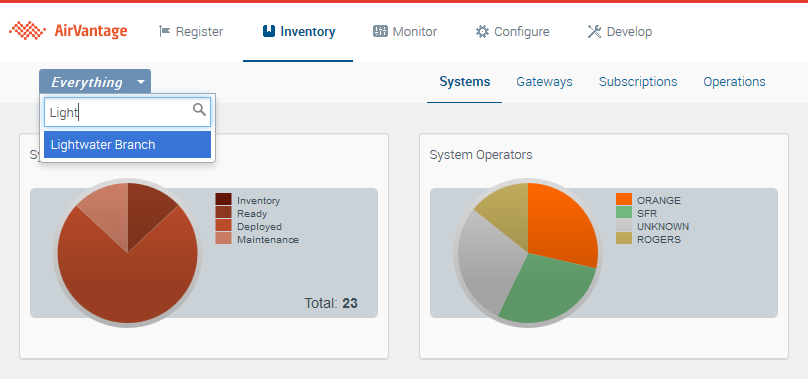Click the Monitor dashboard icon
Screen dimensions: 808x379
tap(380, 31)
